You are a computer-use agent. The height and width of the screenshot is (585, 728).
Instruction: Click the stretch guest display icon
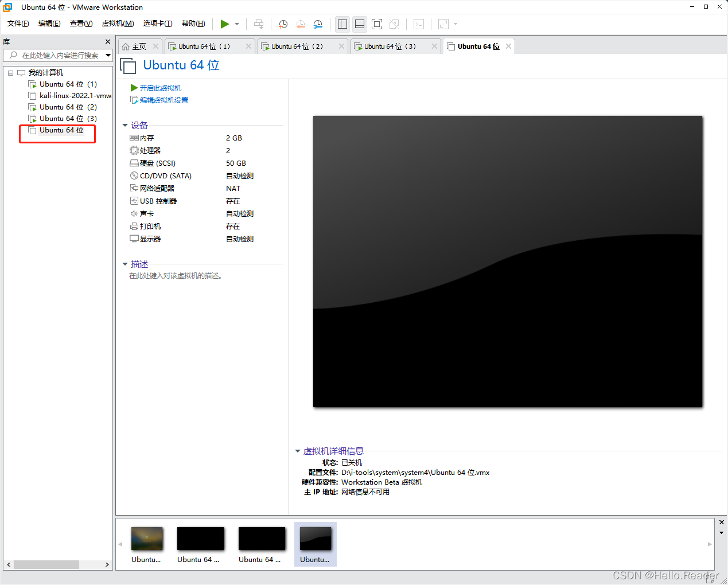(x=443, y=24)
